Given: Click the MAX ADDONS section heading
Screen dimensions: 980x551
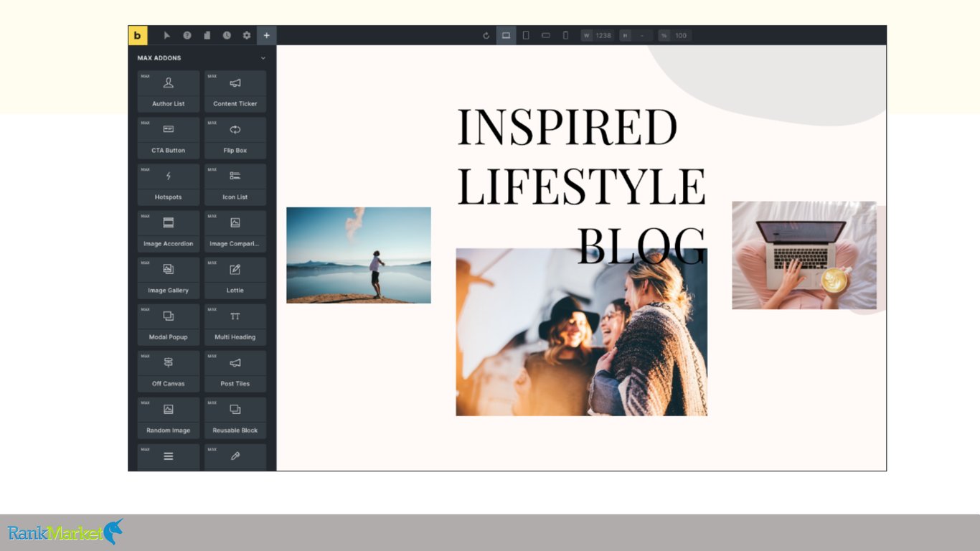Looking at the screenshot, I should [x=159, y=58].
